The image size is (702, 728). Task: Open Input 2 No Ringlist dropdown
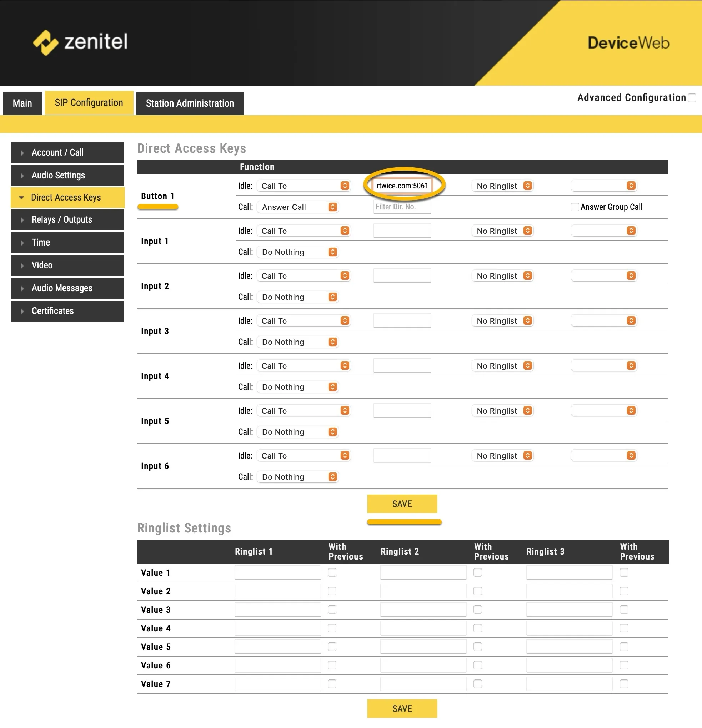point(502,275)
